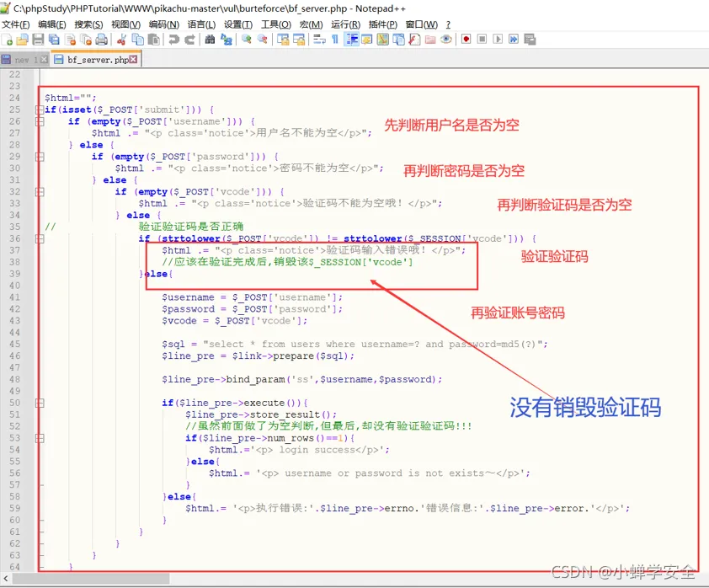Collapse the fold marker at line 50
Screen dimensions: 709x588
pos(40,403)
